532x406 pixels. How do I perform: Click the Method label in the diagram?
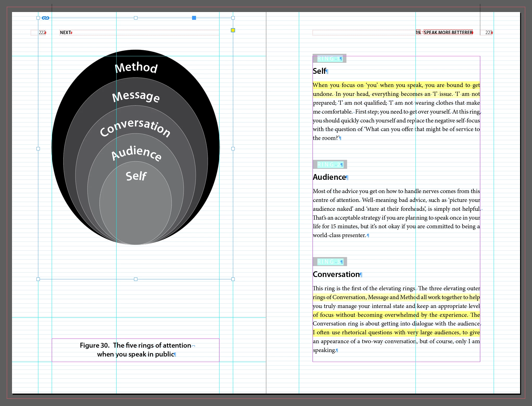[x=136, y=67]
